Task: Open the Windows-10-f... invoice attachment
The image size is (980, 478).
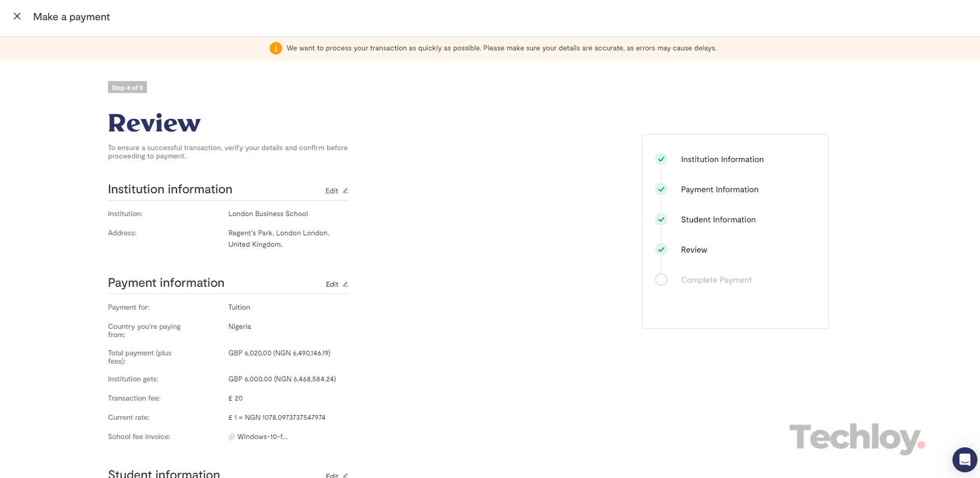Action: pyautogui.click(x=262, y=437)
